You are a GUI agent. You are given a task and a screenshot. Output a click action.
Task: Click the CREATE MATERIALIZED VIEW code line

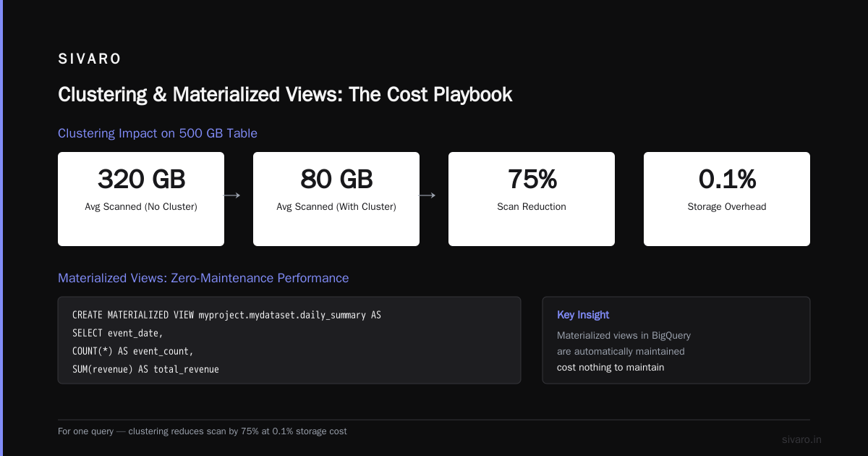click(x=226, y=316)
